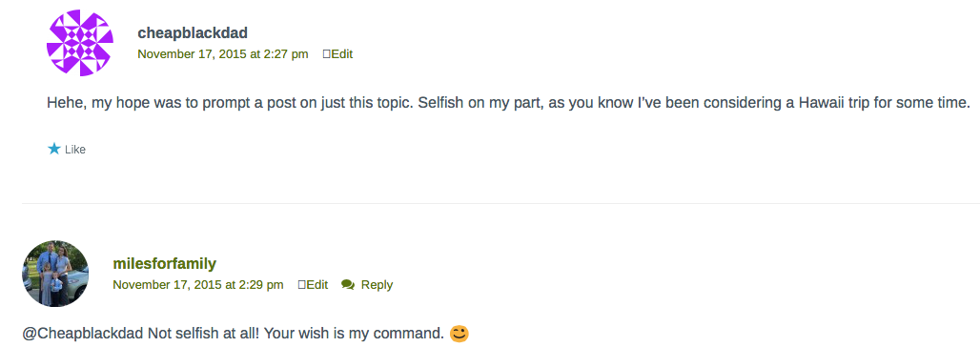Click the edit glyph before cheapblackdad's Edit
Screen dimensions: 980x347
pyautogui.click(x=326, y=54)
